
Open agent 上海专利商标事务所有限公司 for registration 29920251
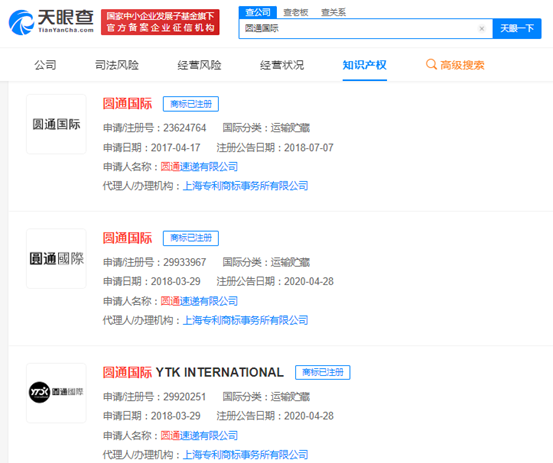(246, 455)
